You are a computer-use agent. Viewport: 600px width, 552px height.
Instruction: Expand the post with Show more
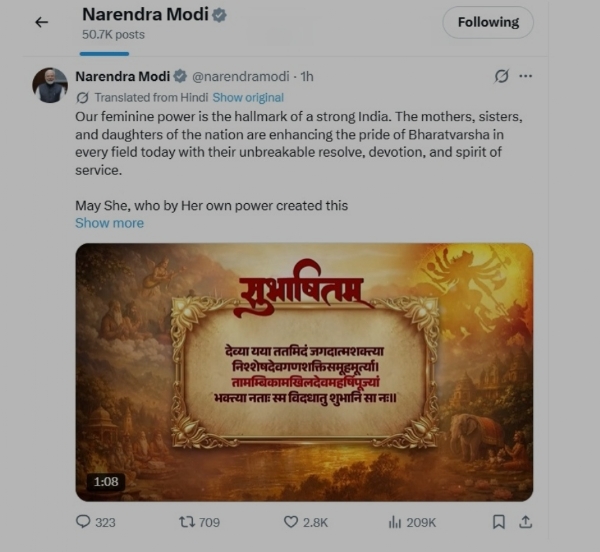(x=109, y=223)
